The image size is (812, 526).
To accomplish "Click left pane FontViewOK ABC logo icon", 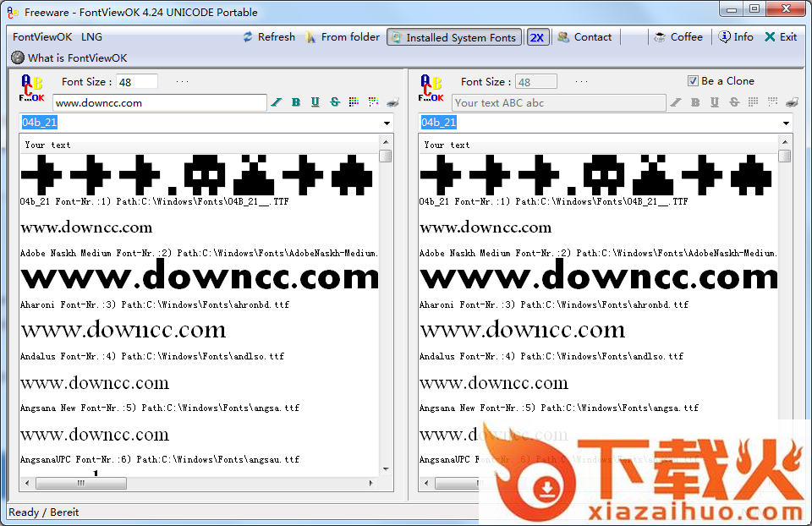I will [31, 88].
